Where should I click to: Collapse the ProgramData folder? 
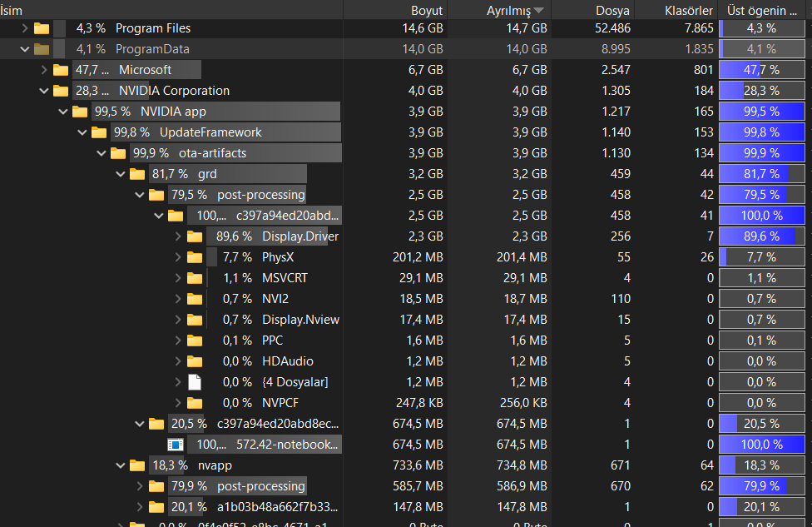(x=24, y=49)
